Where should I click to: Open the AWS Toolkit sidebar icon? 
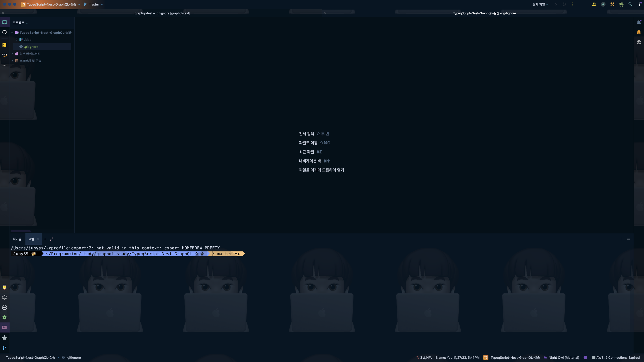(5, 55)
